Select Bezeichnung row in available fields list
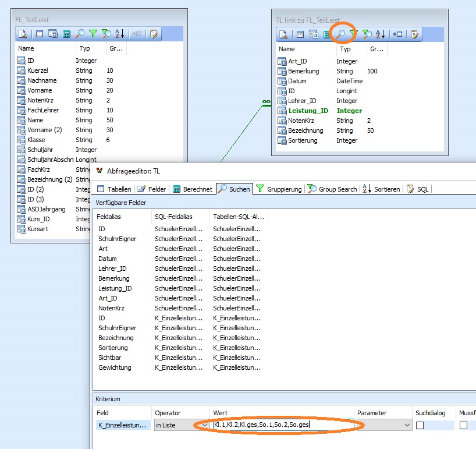This screenshot has width=476, height=449. tap(116, 338)
